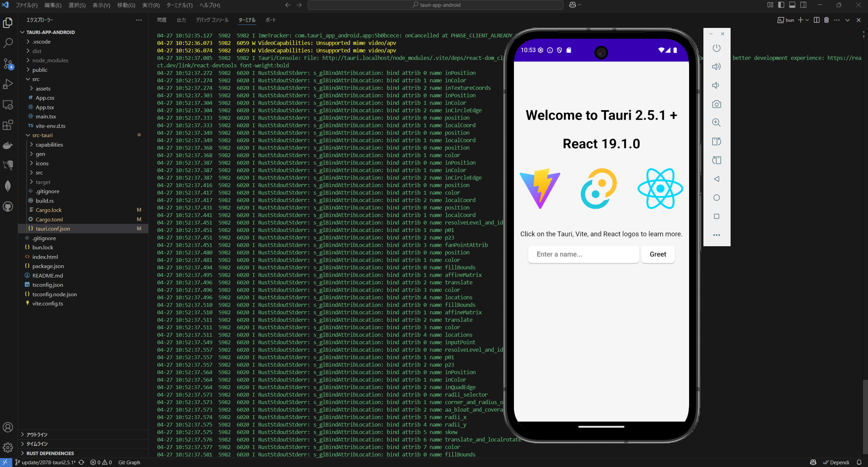Open the remote window status button
This screenshot has height=467, width=868.
coord(5,463)
